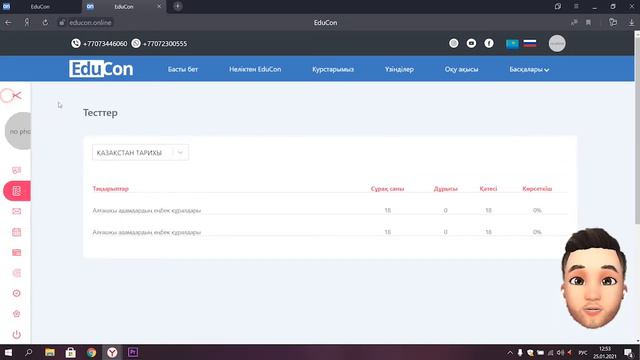Click the Көрсеткіш column header
This screenshot has height=360, width=640.
tap(537, 189)
